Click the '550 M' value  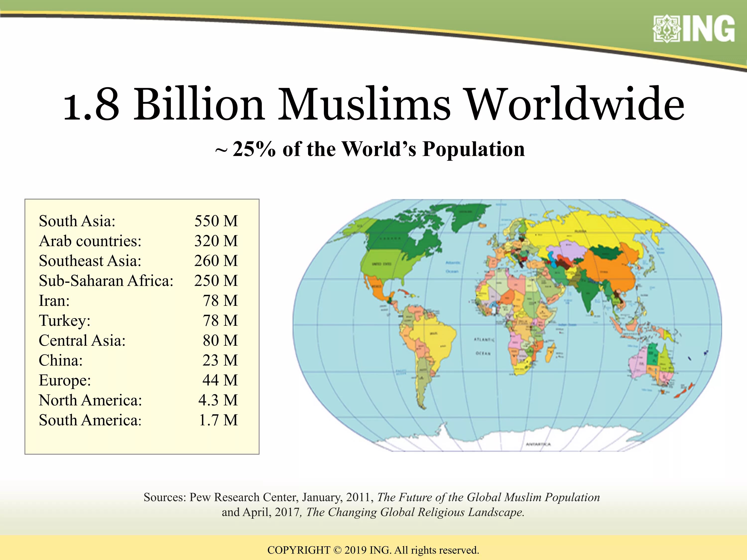click(x=216, y=221)
